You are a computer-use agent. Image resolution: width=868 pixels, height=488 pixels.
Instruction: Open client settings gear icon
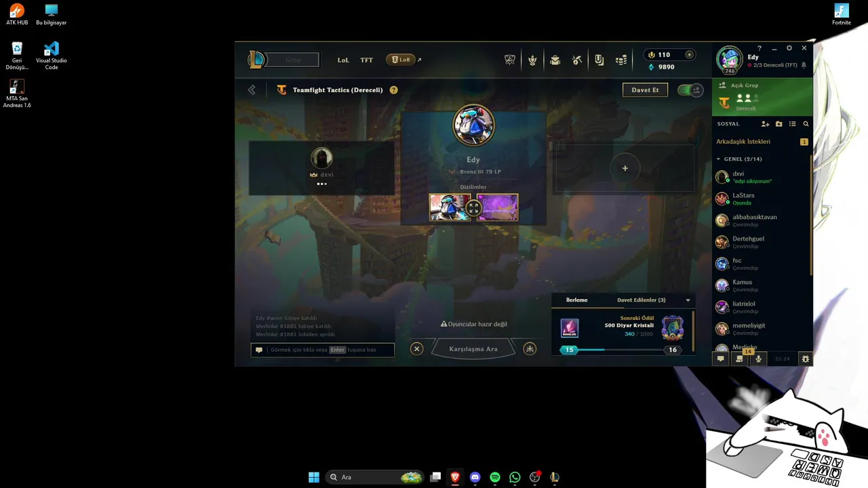click(x=789, y=48)
